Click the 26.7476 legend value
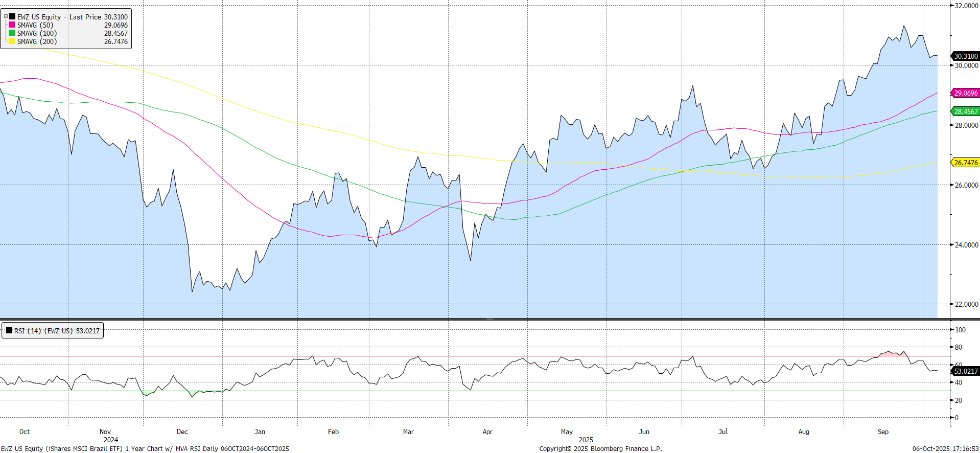 [116, 41]
